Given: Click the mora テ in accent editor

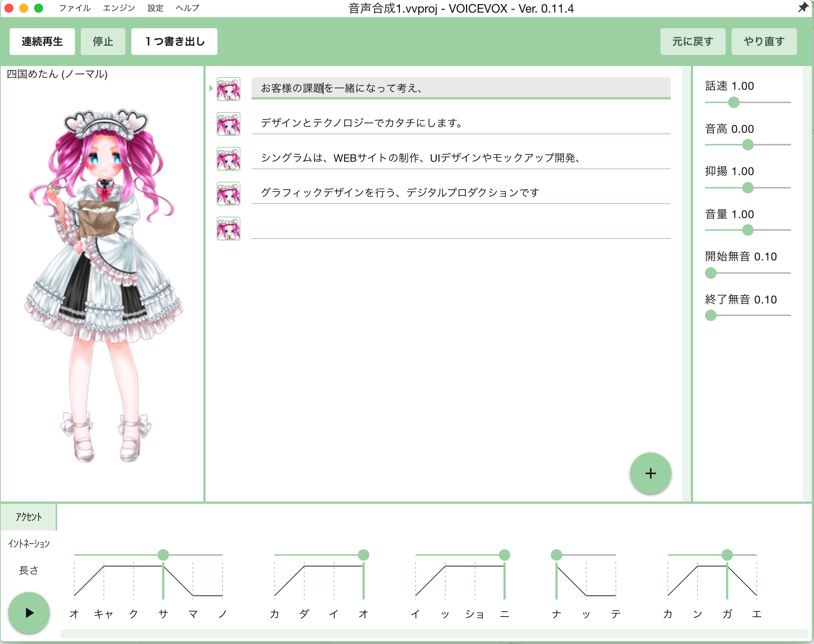Looking at the screenshot, I should [616, 614].
